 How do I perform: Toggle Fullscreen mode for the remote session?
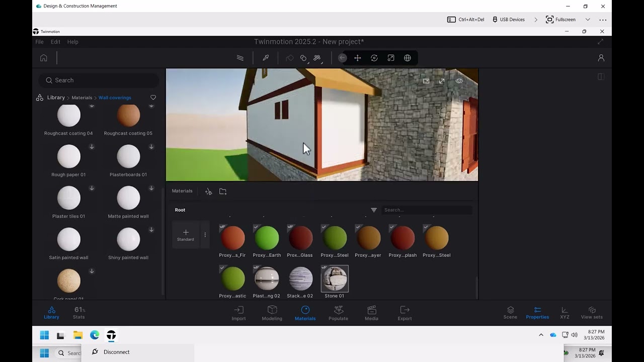point(560,20)
